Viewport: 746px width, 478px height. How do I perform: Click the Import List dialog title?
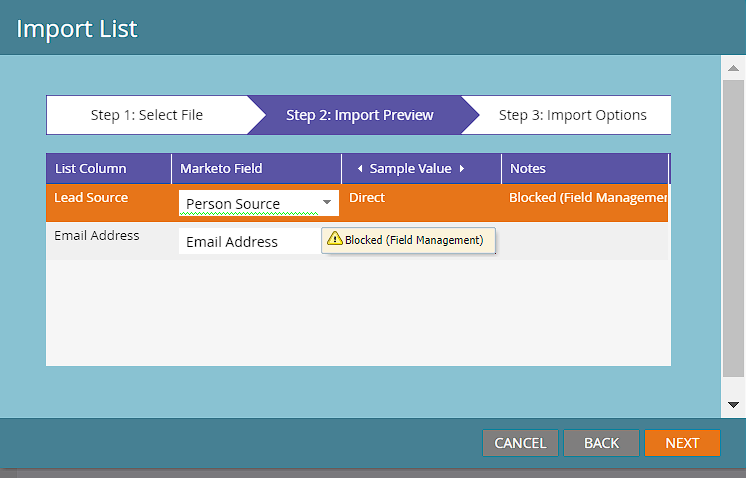click(77, 29)
